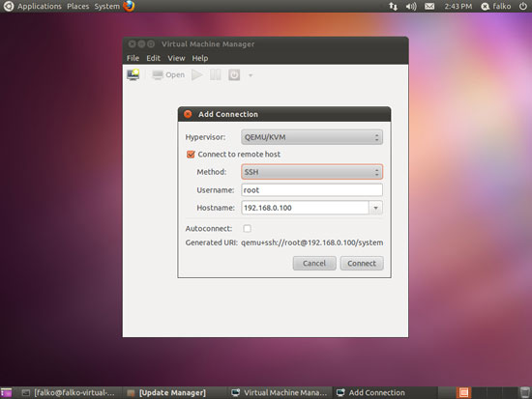Click the Run (play) toolbar icon
This screenshot has height=399, width=532.
[x=196, y=75]
